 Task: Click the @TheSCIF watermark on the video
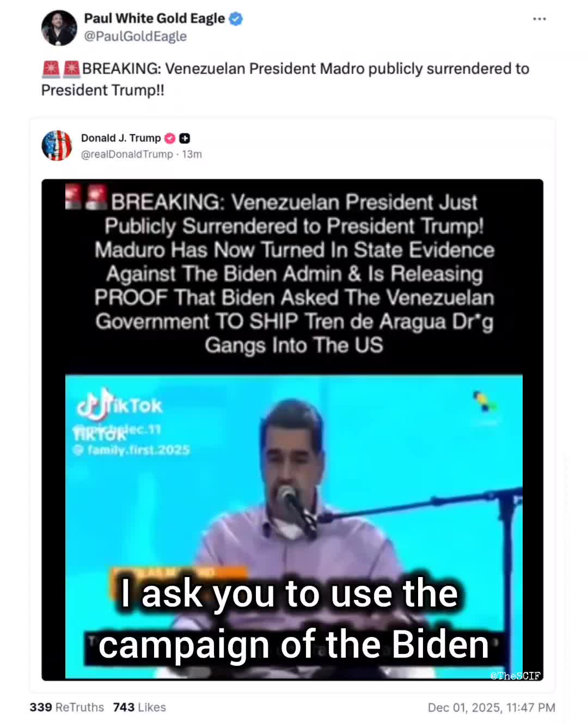[x=515, y=676]
